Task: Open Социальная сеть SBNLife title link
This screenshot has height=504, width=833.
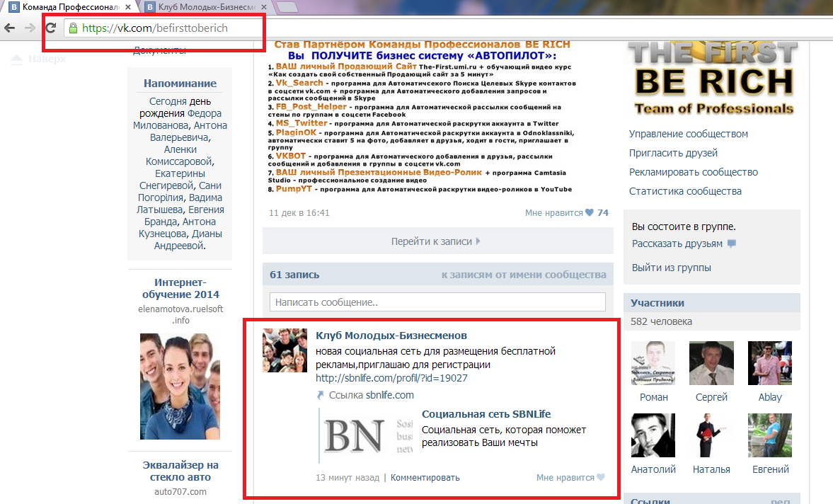Action: click(486, 414)
